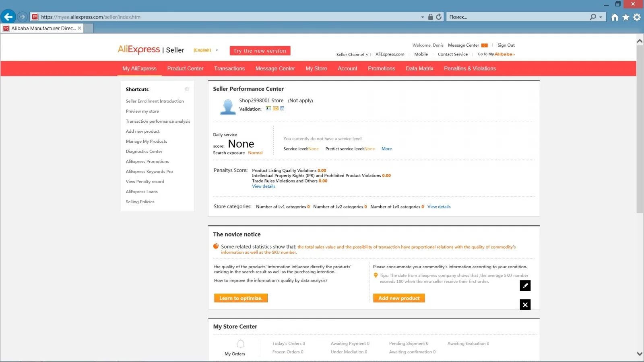Click the search magnifier icon
Screen dimensions: 644x362
click(593, 17)
